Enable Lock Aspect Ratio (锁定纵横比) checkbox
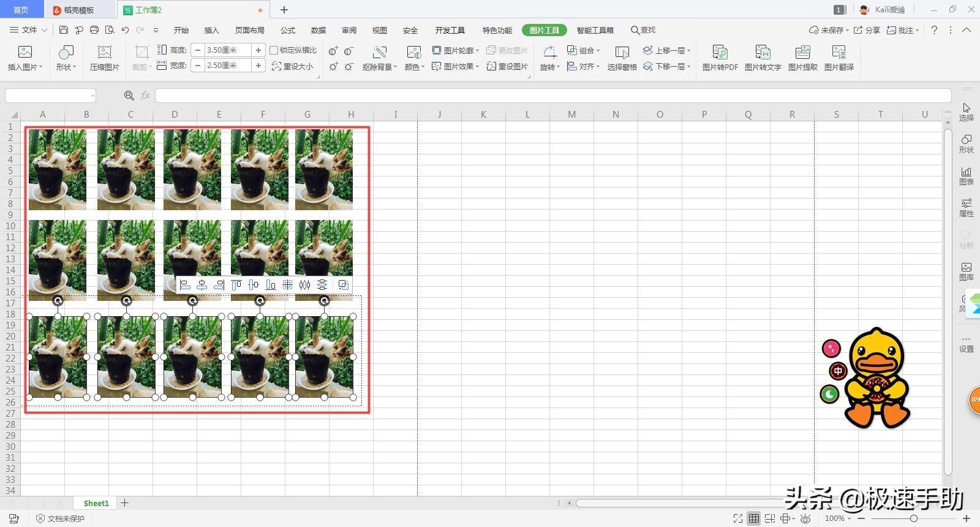Image resolution: width=980 pixels, height=527 pixels. point(274,50)
